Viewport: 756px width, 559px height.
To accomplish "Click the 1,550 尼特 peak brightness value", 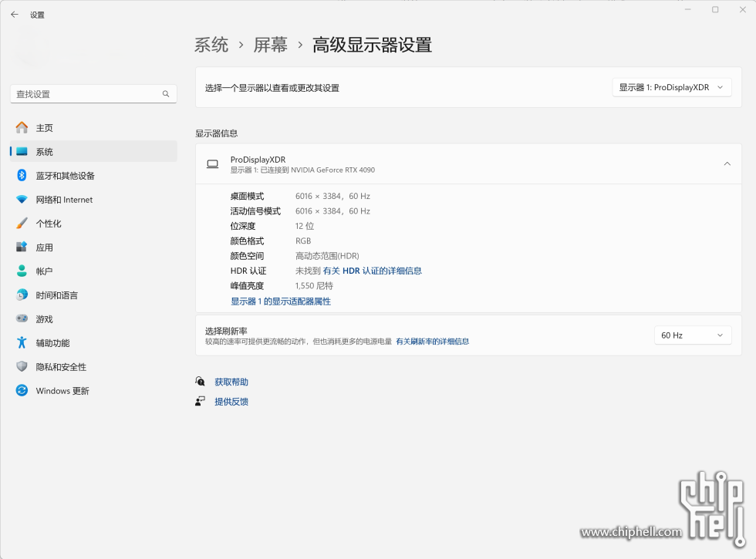I will click(x=315, y=286).
